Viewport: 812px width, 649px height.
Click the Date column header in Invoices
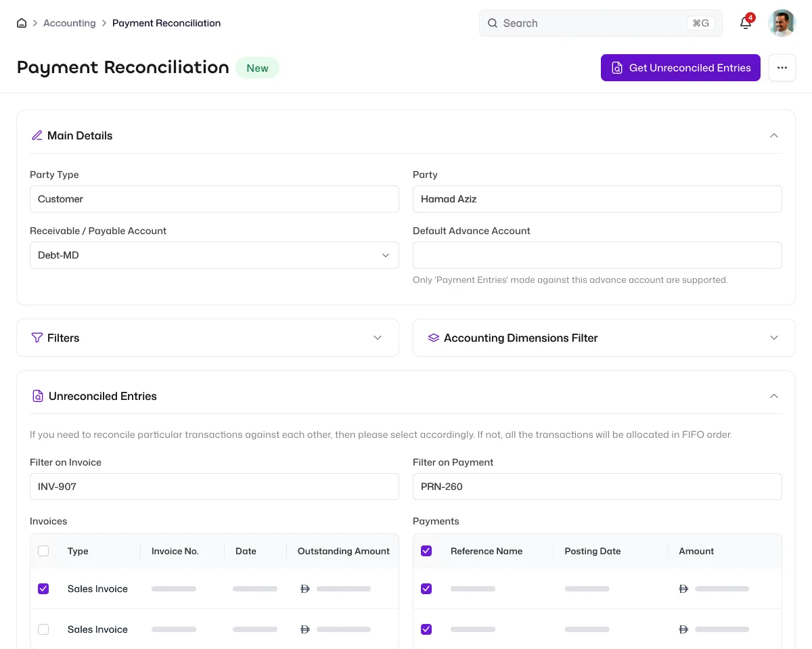246,551
